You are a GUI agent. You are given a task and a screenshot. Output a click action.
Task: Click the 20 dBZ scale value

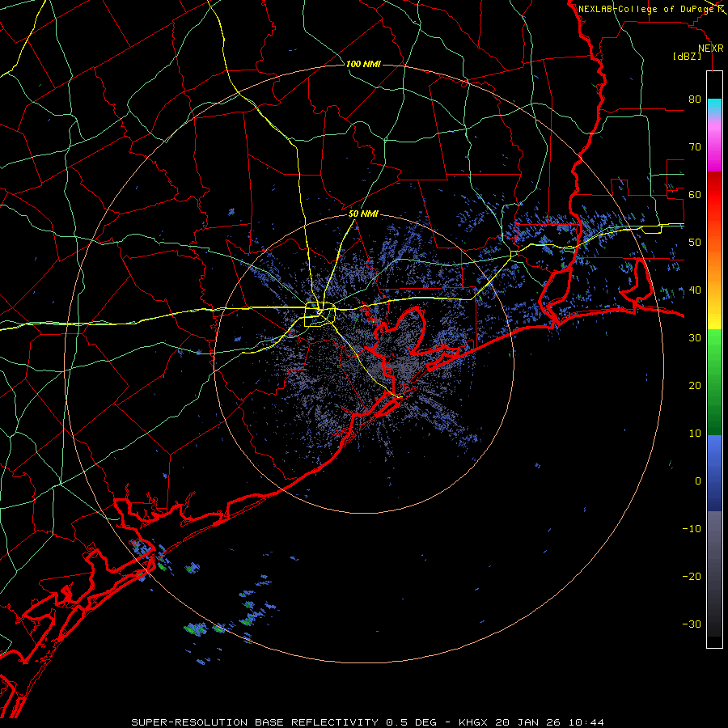tap(695, 386)
